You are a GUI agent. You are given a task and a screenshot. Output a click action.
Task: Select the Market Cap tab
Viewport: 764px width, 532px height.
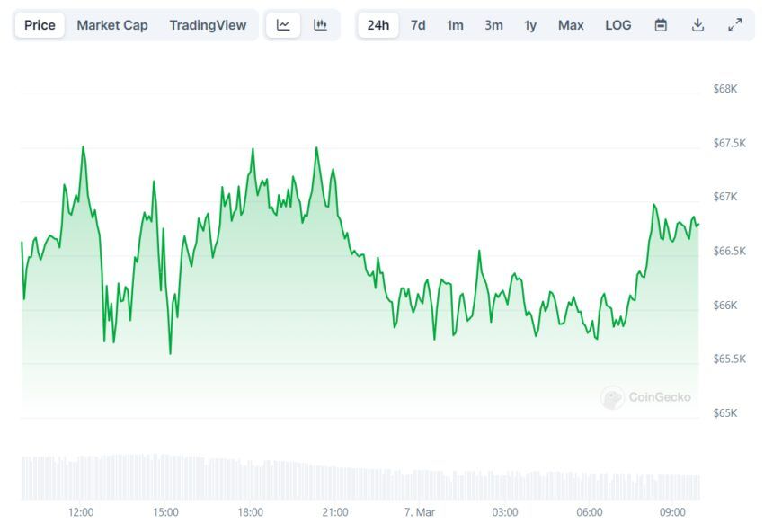coord(112,25)
